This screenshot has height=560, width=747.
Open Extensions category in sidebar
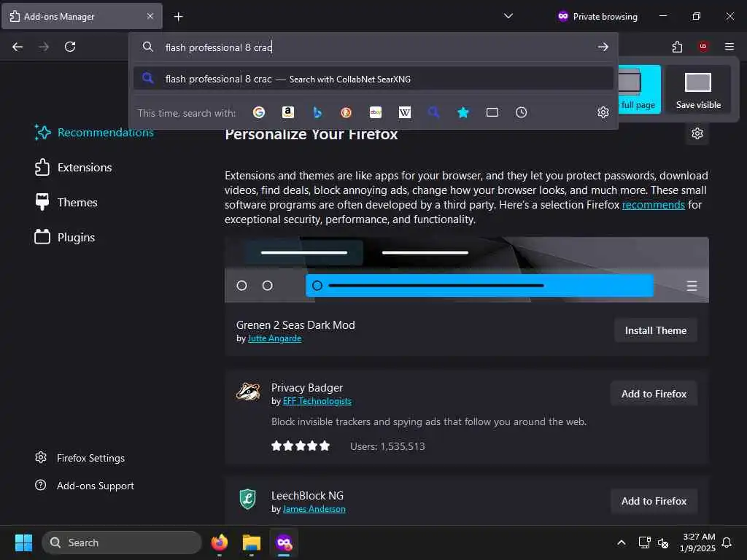[x=74, y=168]
